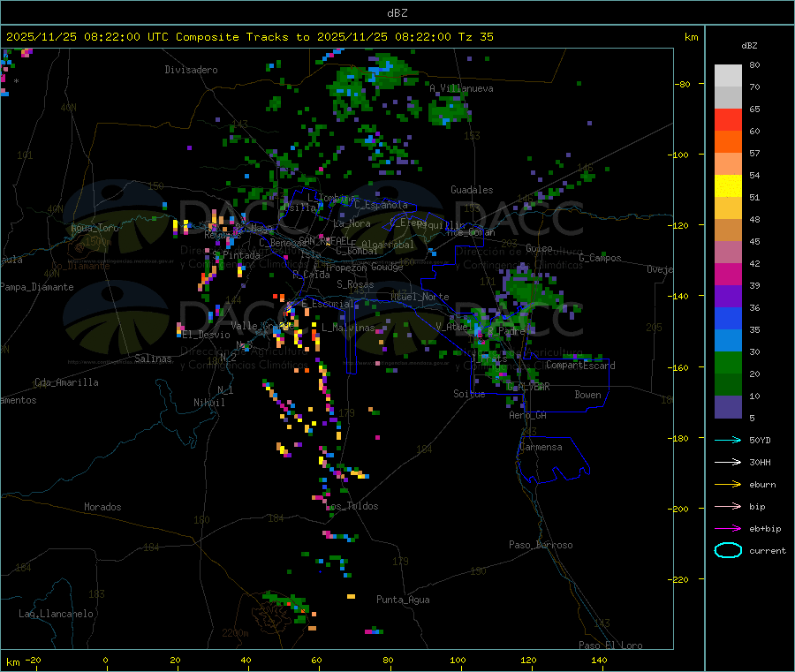This screenshot has width=795, height=672.
Task: Click the Salinas map label
Action: pos(153,359)
